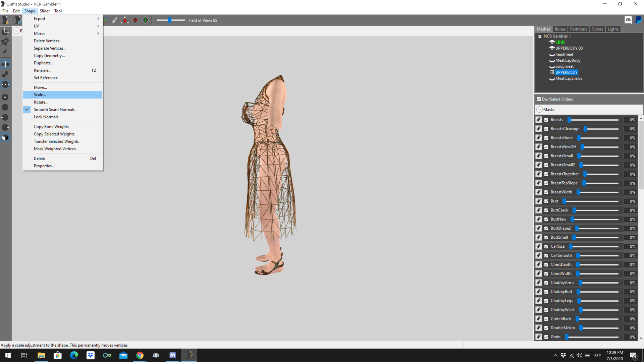Choose Copy Bone Weights menu entry

pos(62,127)
